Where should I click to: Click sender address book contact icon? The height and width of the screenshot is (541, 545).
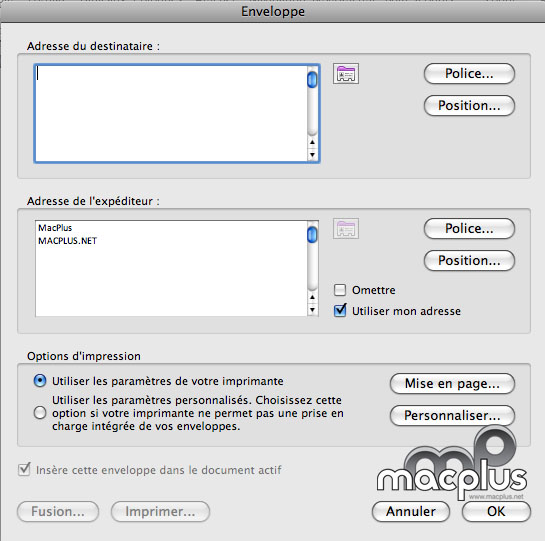point(346,229)
